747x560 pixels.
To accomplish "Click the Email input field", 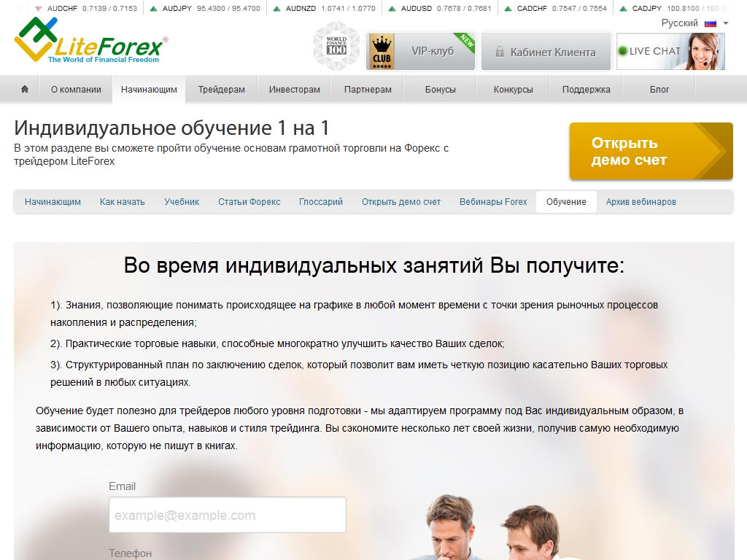I will click(227, 516).
